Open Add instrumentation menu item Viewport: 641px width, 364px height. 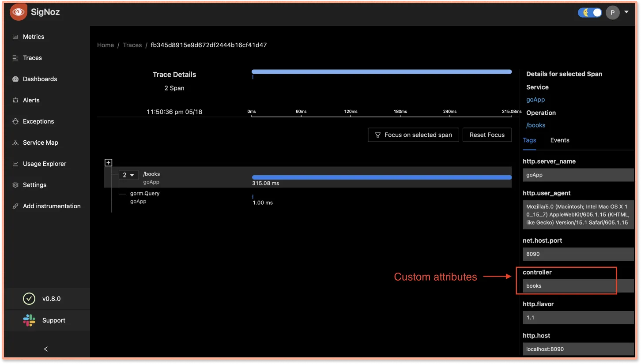[x=52, y=206]
